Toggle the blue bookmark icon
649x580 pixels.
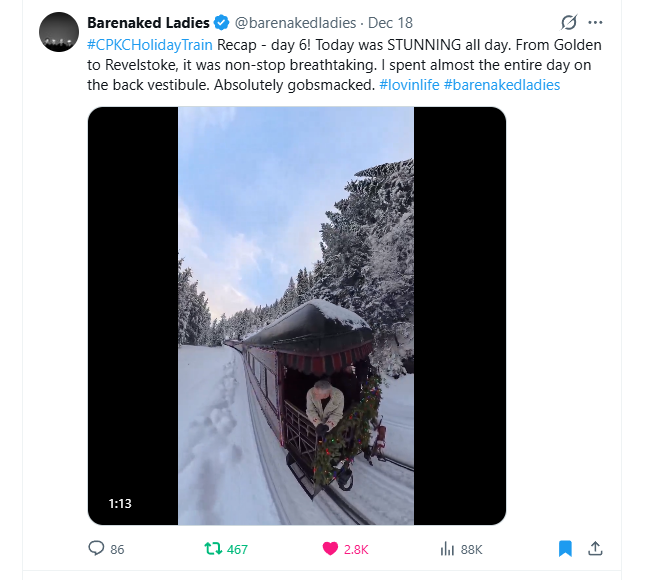click(564, 548)
